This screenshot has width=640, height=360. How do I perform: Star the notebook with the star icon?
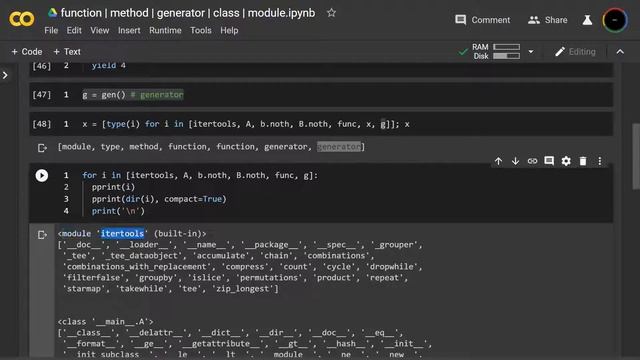point(331,13)
